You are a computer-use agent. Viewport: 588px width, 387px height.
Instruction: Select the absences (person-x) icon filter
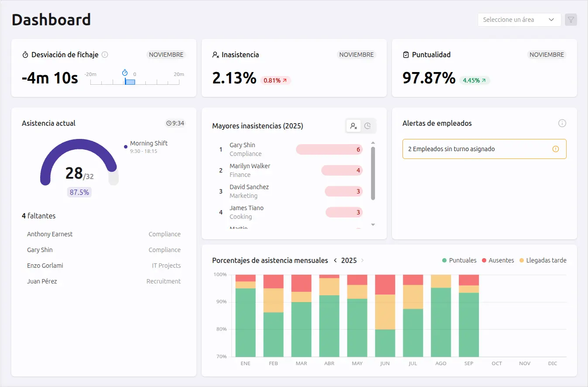[x=354, y=126]
